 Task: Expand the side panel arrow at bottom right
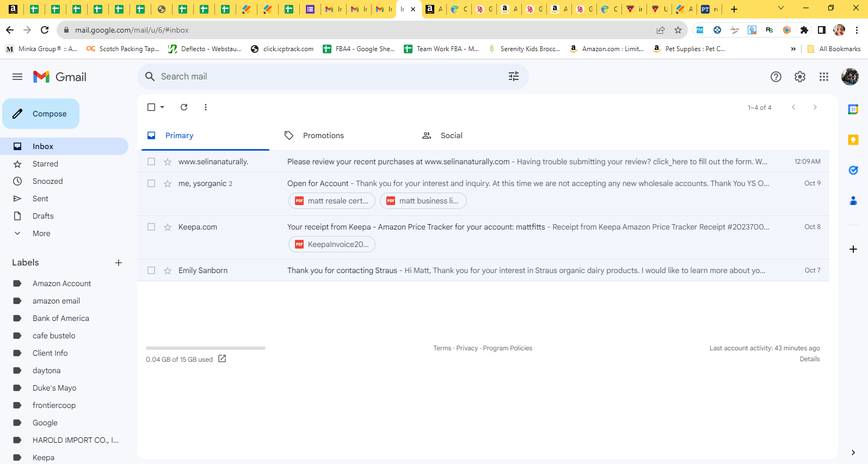pyautogui.click(x=853, y=453)
